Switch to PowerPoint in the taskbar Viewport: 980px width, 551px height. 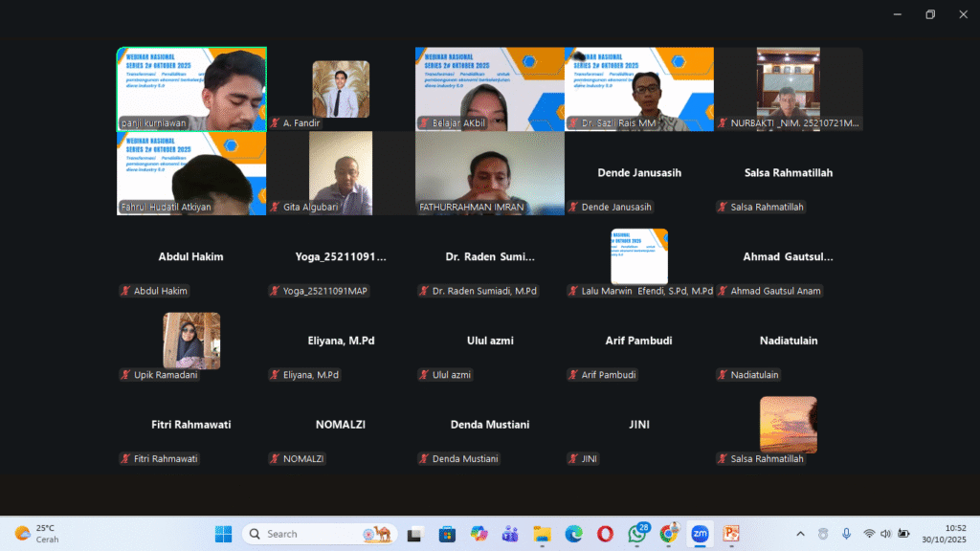tap(731, 534)
